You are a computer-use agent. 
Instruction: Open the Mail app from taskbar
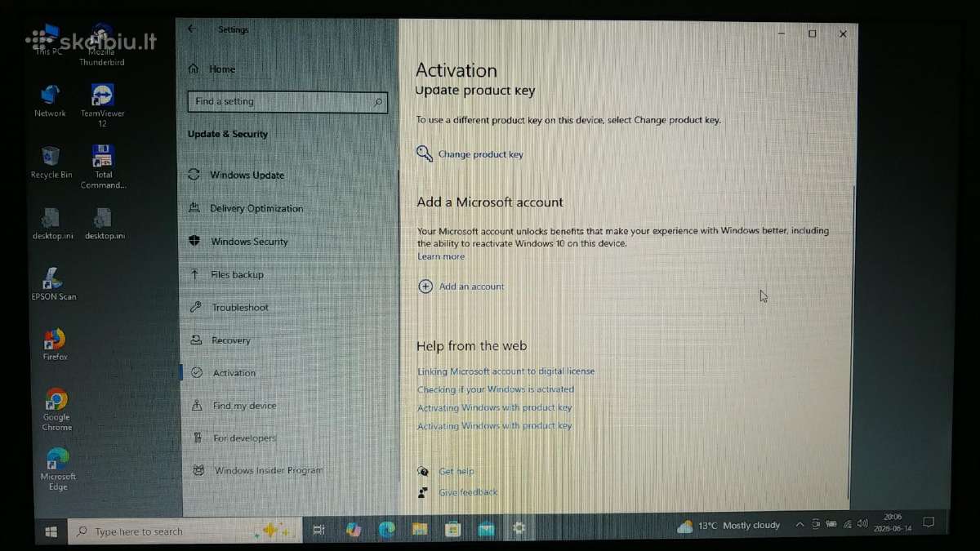pyautogui.click(x=486, y=531)
